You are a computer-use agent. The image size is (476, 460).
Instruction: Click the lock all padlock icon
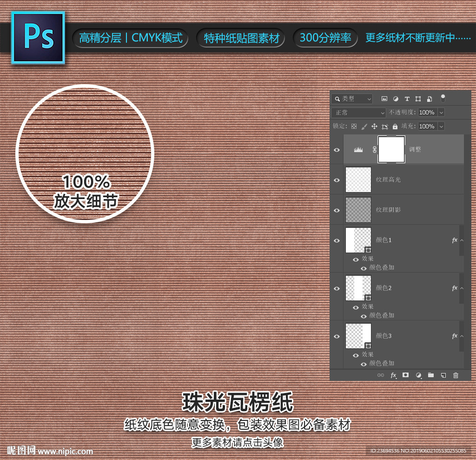(x=395, y=127)
